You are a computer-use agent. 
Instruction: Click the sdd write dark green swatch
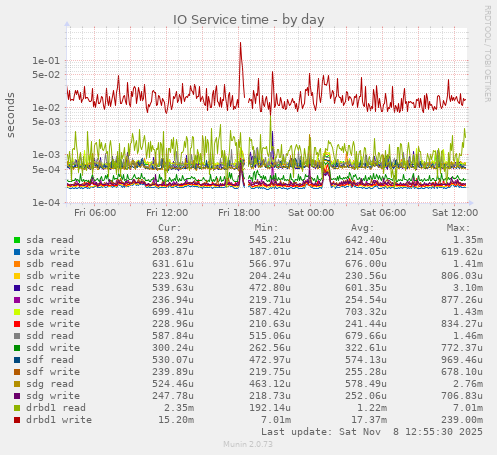pyautogui.click(x=17, y=348)
